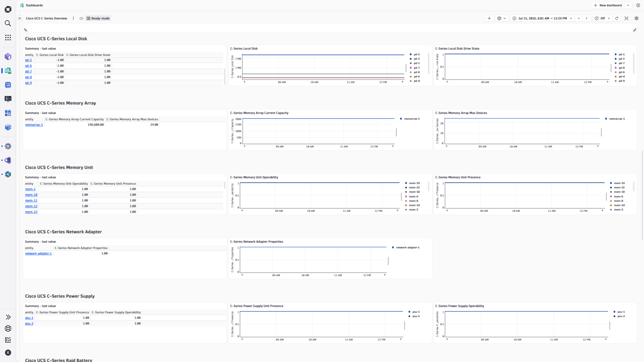Open the kebab menu beside the dashboard title

[x=73, y=18]
